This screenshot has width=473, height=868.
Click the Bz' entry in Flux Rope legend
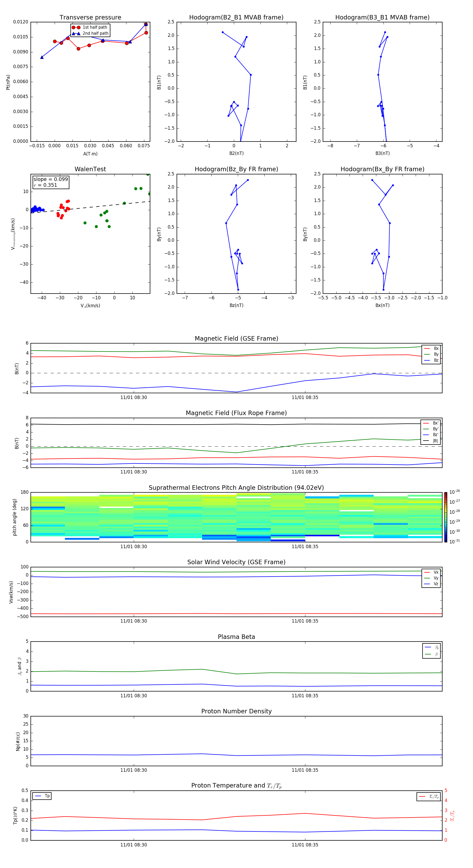431,435
